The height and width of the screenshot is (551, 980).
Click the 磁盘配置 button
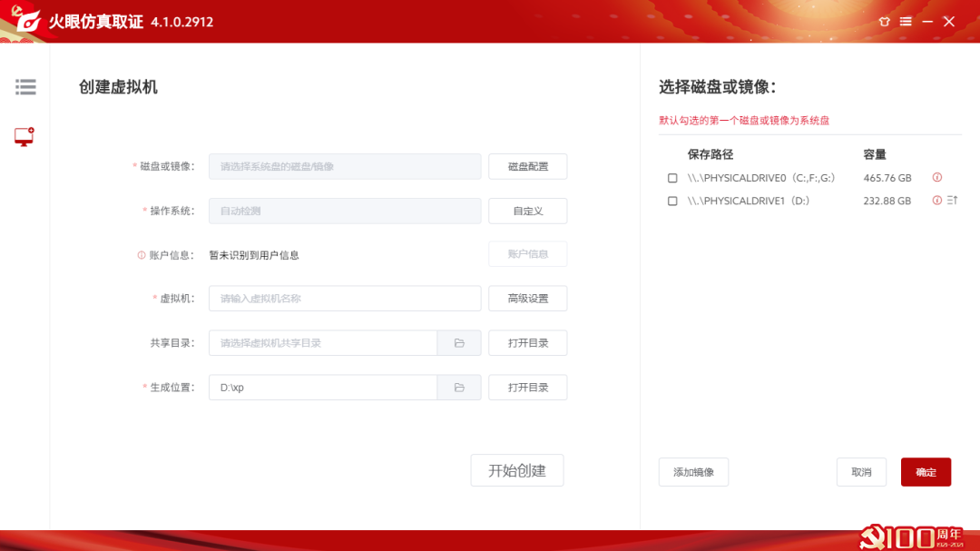click(528, 166)
